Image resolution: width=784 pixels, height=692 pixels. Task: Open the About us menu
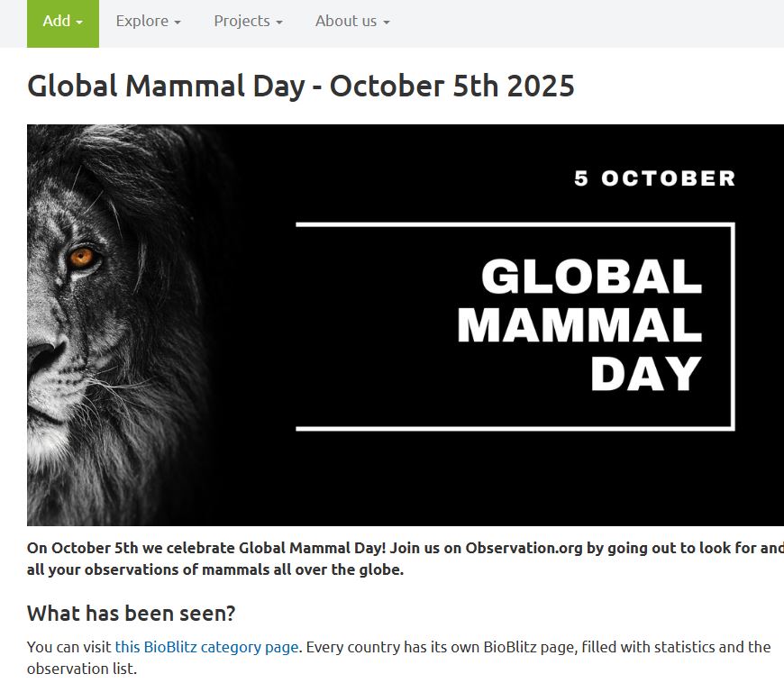click(x=351, y=22)
